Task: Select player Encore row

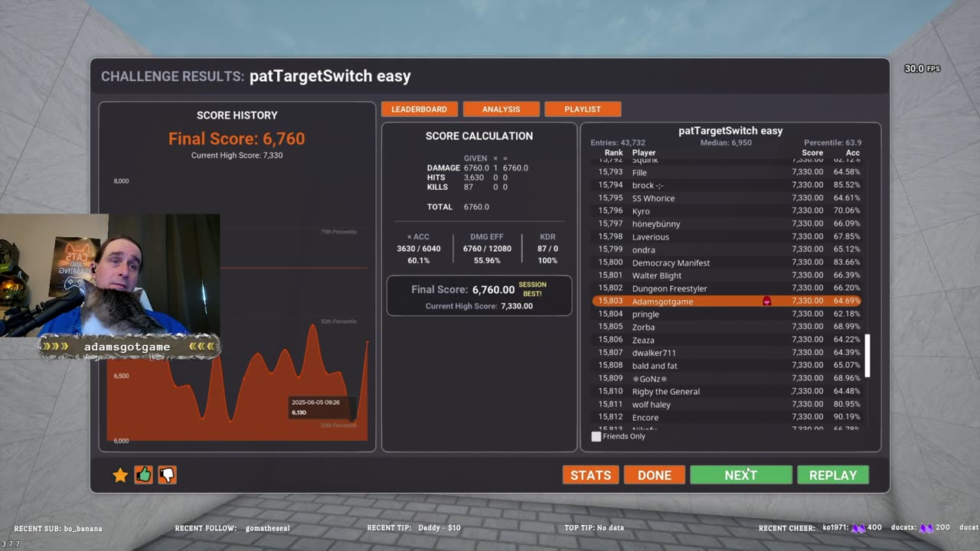Action: 727,417
